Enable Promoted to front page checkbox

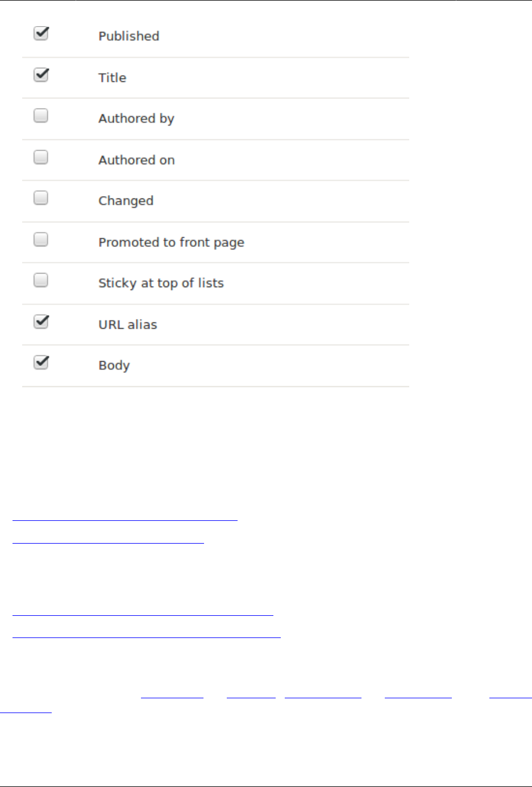coord(41,239)
